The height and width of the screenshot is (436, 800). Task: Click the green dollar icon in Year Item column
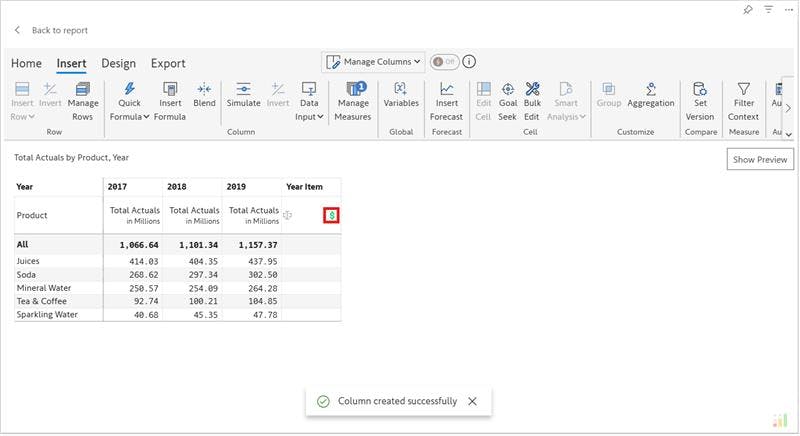click(x=331, y=215)
